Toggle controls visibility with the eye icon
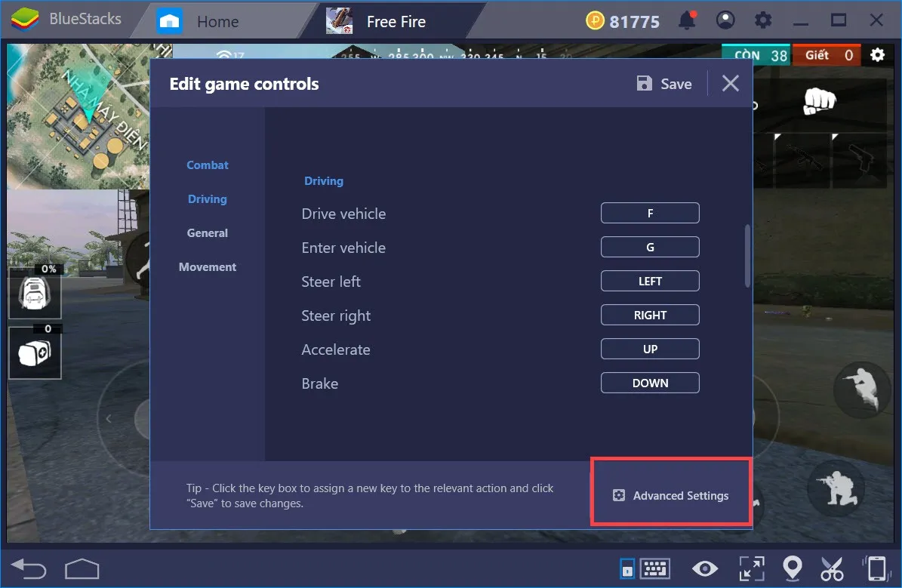This screenshot has width=902, height=588. coord(704,568)
